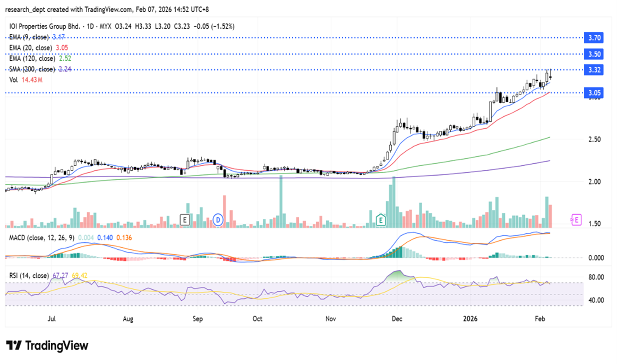Click the blue dividend D marker

[218, 219]
